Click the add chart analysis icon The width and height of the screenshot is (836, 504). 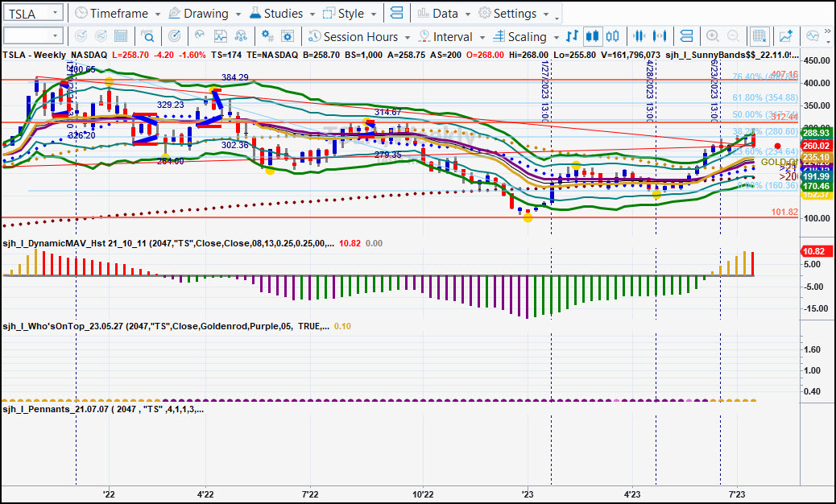pyautogui.click(x=786, y=36)
